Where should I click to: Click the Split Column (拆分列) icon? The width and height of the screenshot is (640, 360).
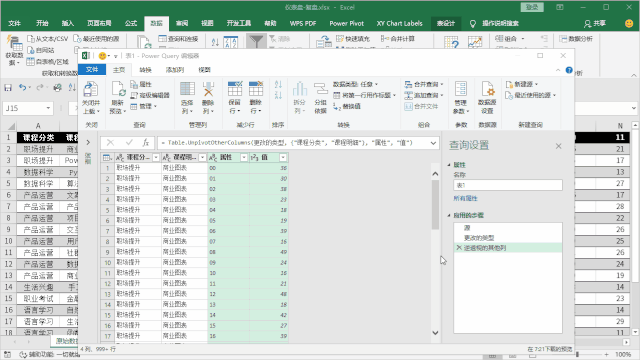300,89
